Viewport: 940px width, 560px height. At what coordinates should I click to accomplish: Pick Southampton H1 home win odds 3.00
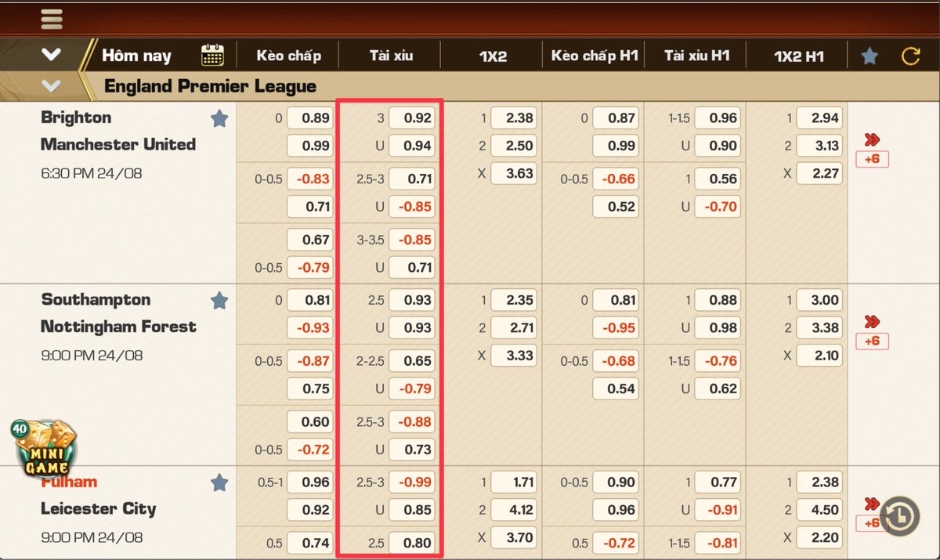(x=819, y=300)
